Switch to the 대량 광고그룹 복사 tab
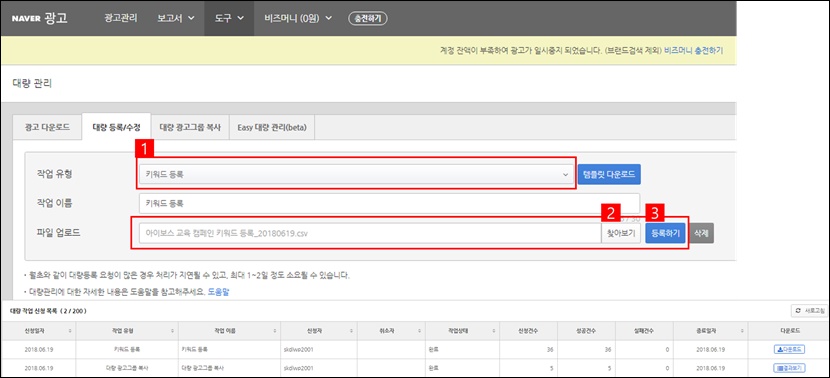Screen dimensions: 830x378 (190, 128)
